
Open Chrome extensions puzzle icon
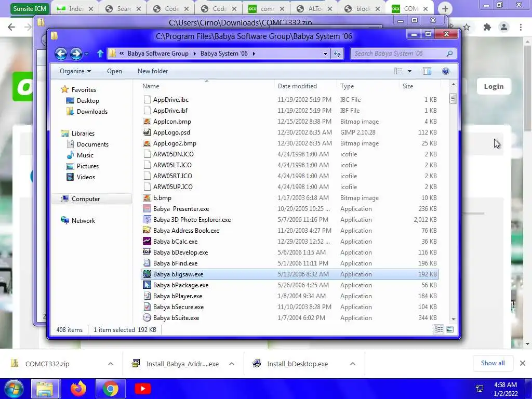[x=487, y=27]
